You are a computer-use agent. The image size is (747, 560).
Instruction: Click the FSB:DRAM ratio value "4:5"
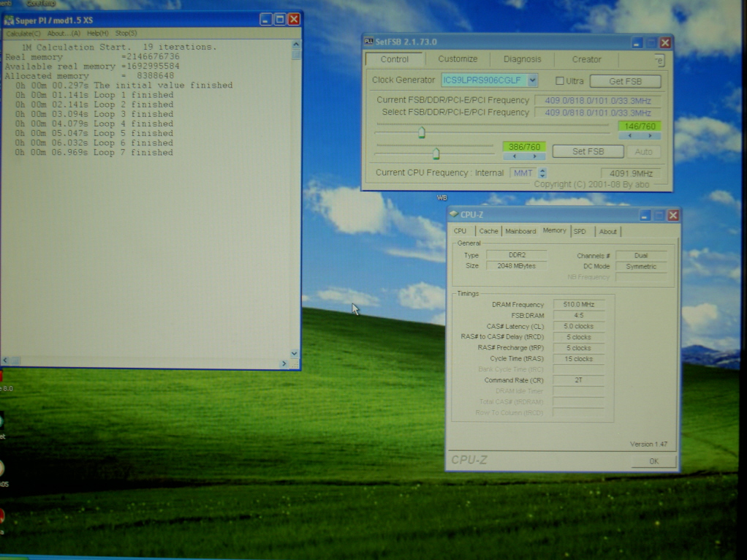coord(578,316)
